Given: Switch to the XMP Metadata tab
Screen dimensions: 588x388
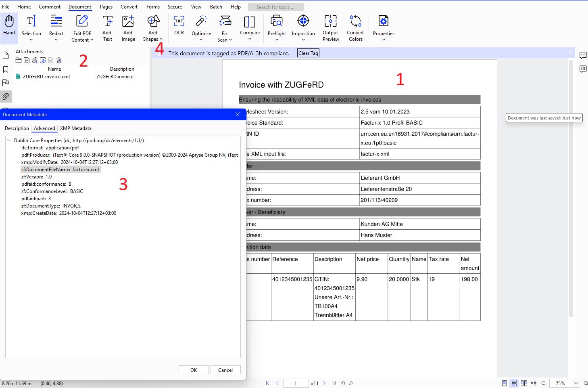Looking at the screenshot, I should (76, 128).
